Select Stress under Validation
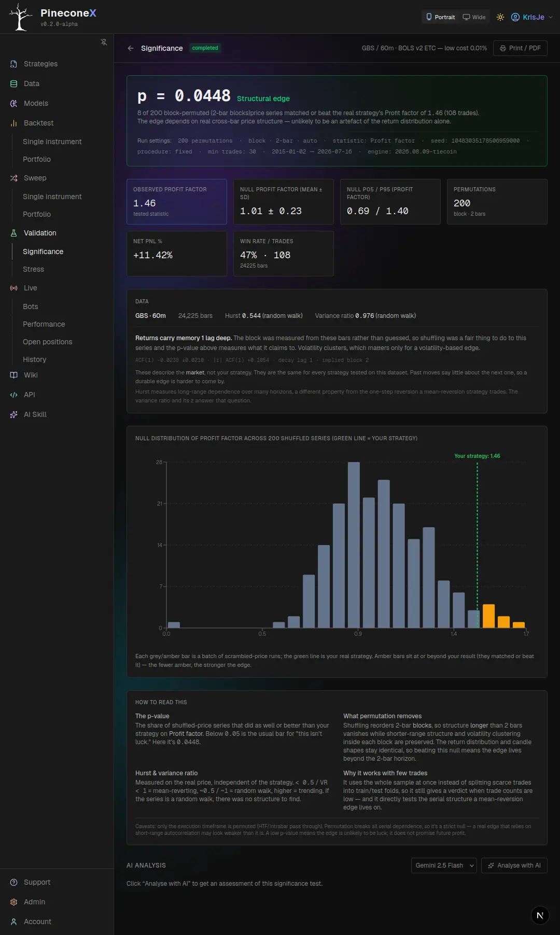 click(x=34, y=269)
